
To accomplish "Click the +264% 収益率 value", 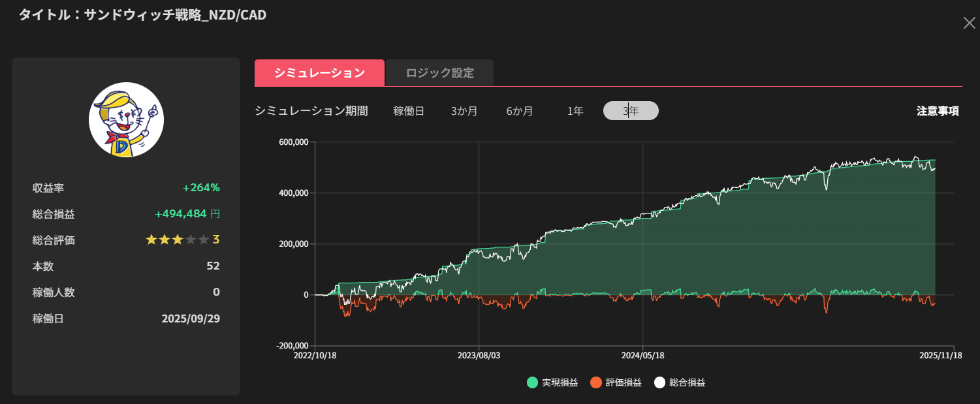I will tap(201, 188).
